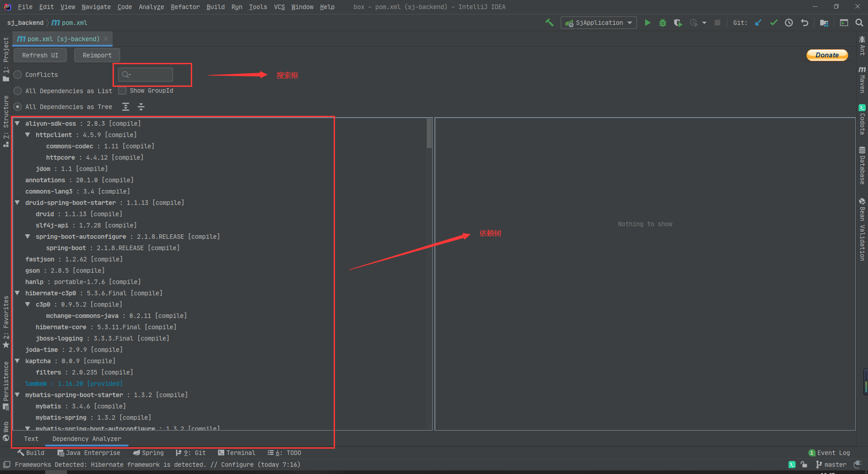Collapse mybatis-spring-boot-starter node
The height and width of the screenshot is (474, 868).
pyautogui.click(x=17, y=394)
